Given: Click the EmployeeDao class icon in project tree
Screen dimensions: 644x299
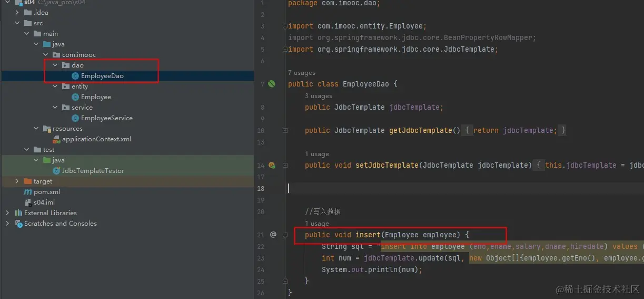Looking at the screenshot, I should [x=75, y=76].
